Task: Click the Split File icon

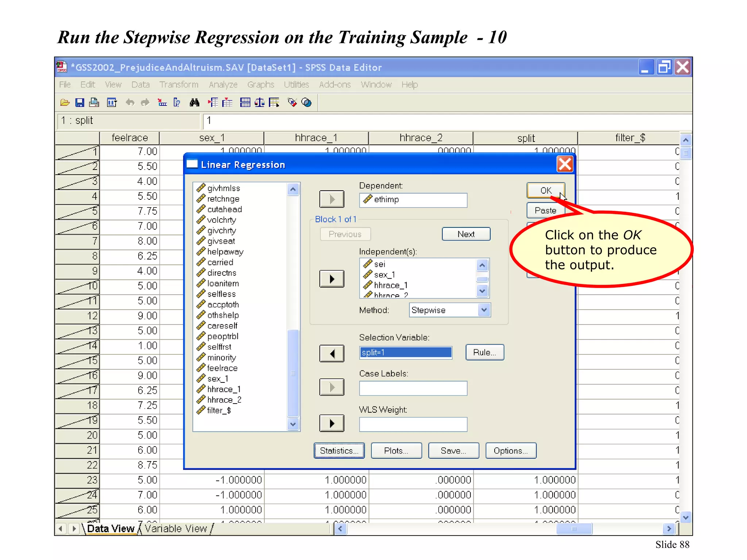Action: [x=245, y=103]
